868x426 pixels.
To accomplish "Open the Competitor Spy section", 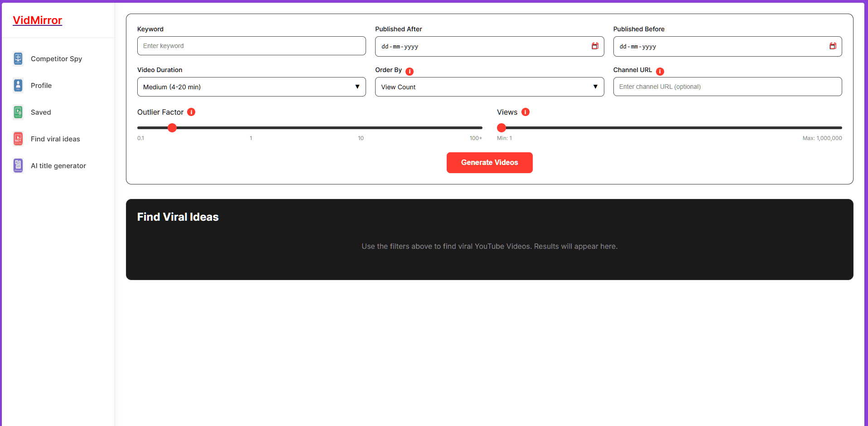I will coord(56,58).
